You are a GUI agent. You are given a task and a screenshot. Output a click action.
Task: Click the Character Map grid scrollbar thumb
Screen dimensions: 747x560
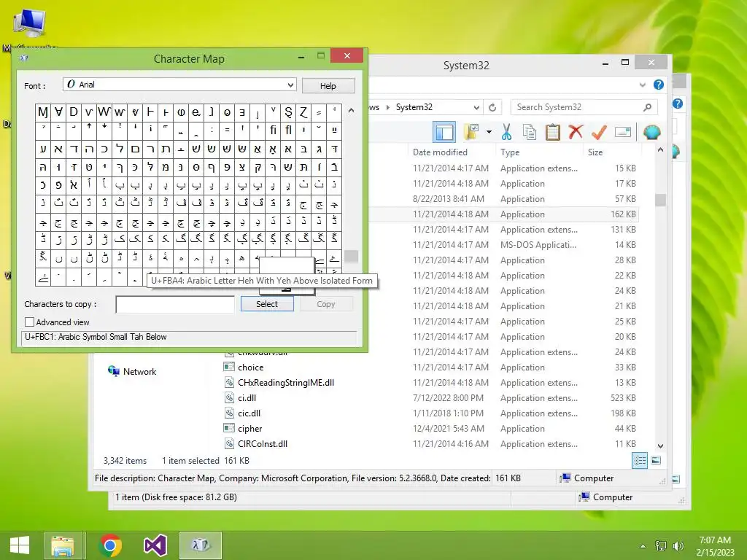[351, 256]
